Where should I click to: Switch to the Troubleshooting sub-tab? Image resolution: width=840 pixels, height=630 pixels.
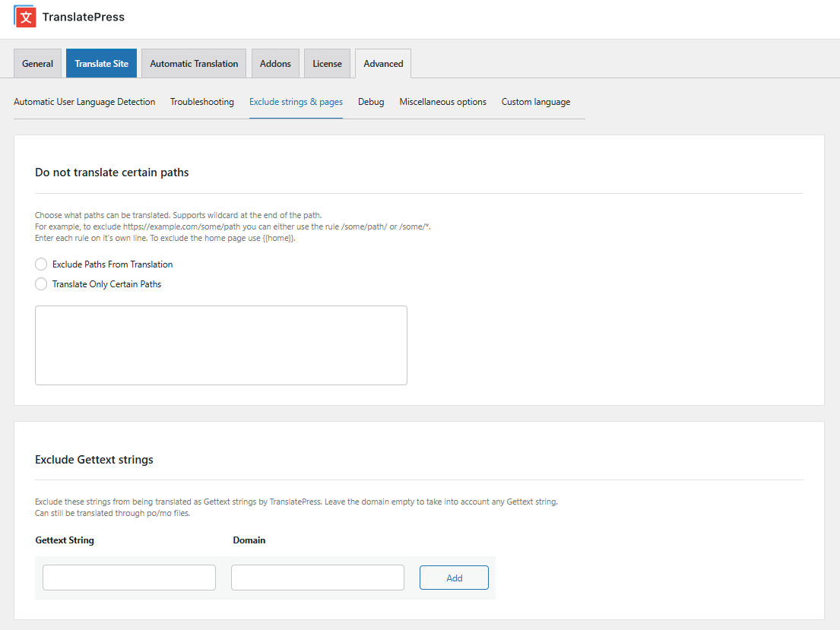[x=201, y=102]
